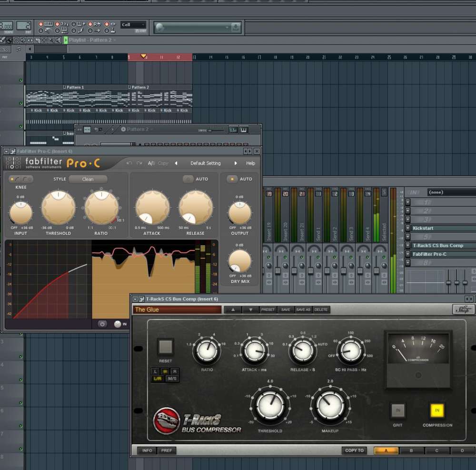
Task: Open the Help menu in FabFilter Pro-C
Action: (250, 163)
